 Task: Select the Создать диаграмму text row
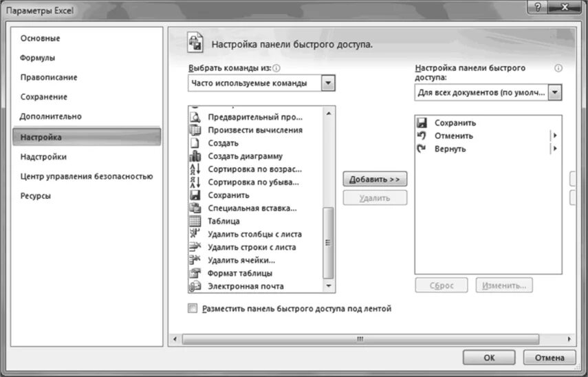tap(246, 156)
